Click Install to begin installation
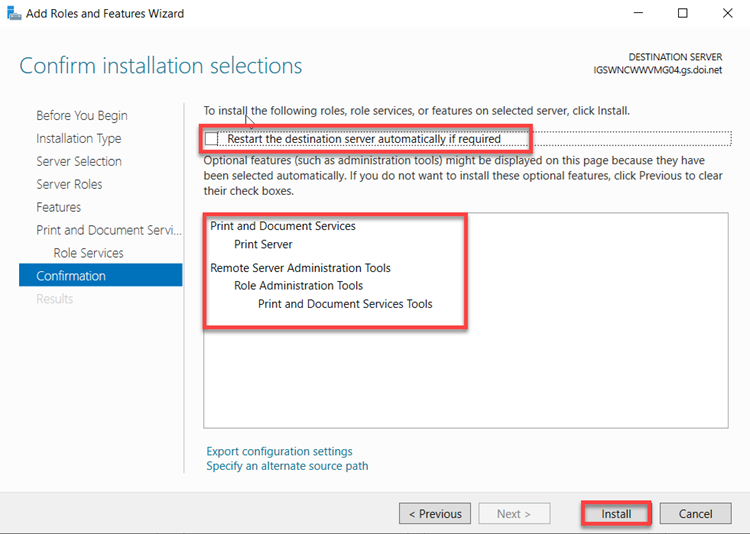This screenshot has height=534, width=750. 616,514
